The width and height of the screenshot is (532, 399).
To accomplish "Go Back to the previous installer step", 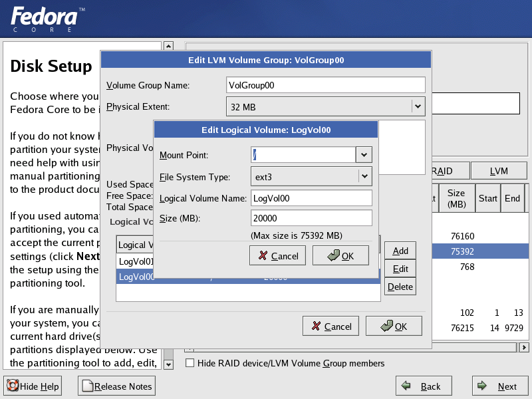I will tap(424, 386).
